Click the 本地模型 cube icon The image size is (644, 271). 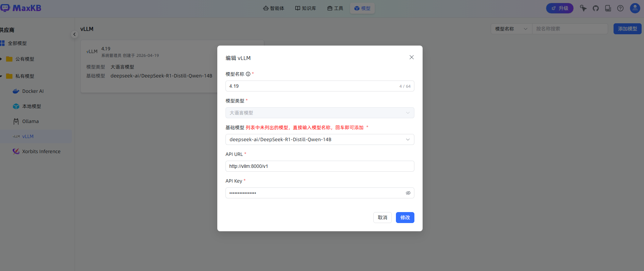tap(16, 106)
